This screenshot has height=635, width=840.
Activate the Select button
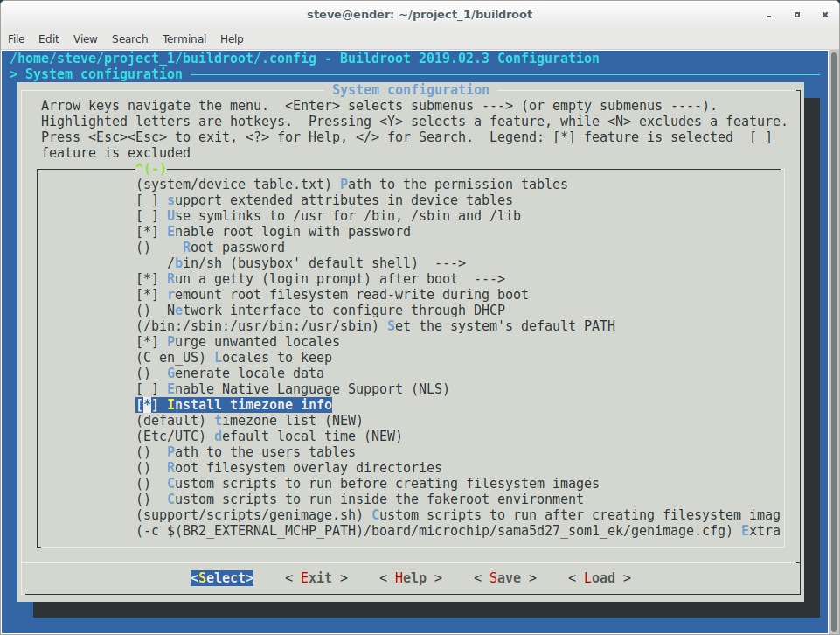pyautogui.click(x=221, y=577)
